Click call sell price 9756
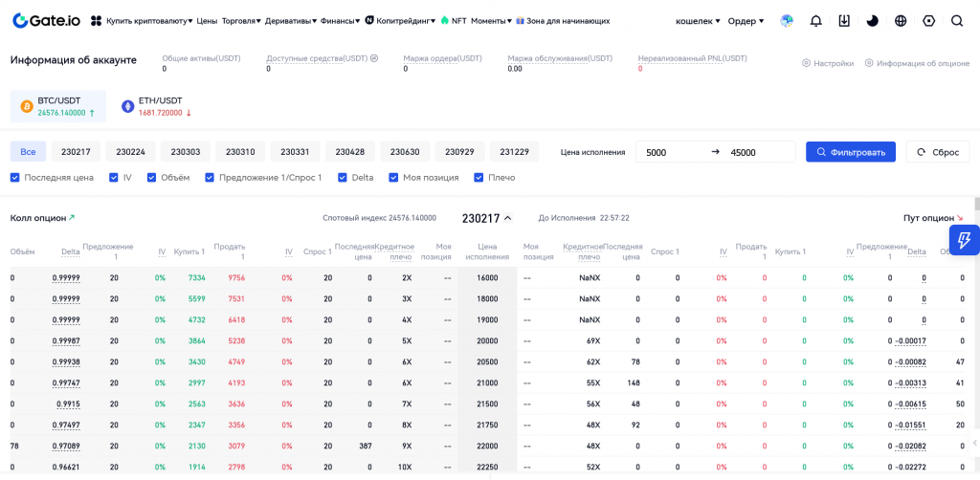 tap(237, 277)
